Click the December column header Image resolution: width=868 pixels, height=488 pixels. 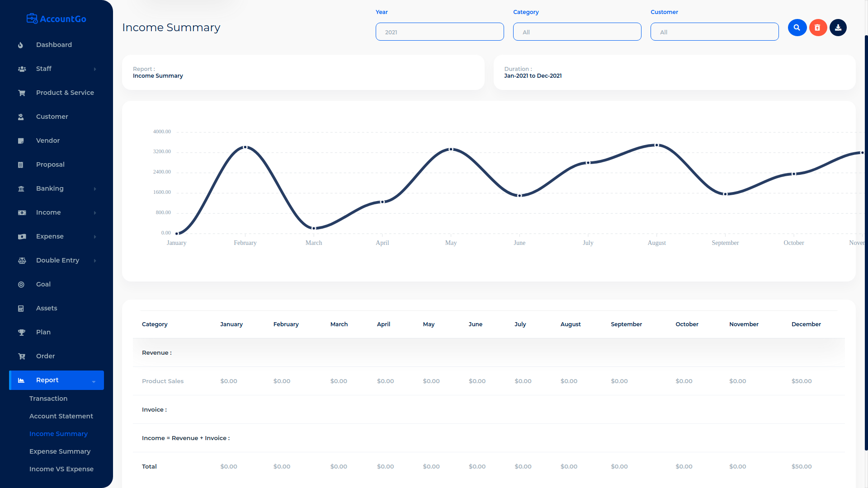coord(806,324)
